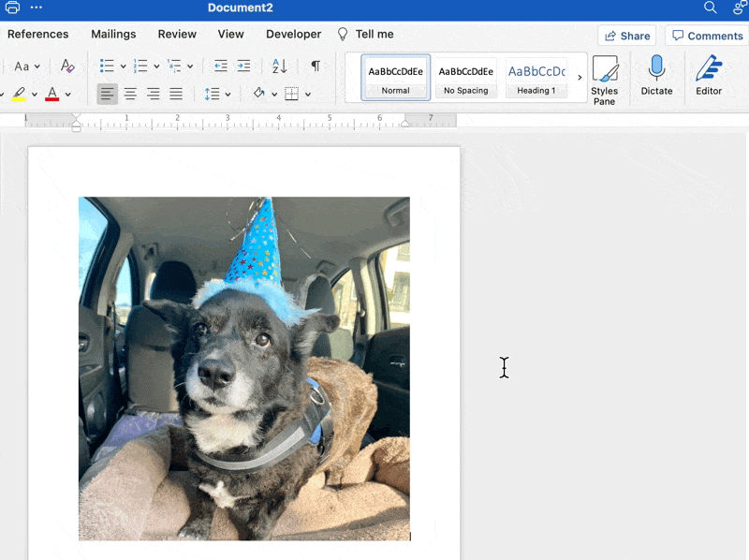The height and width of the screenshot is (560, 749).
Task: Select the dog photo in document
Action: point(244,368)
